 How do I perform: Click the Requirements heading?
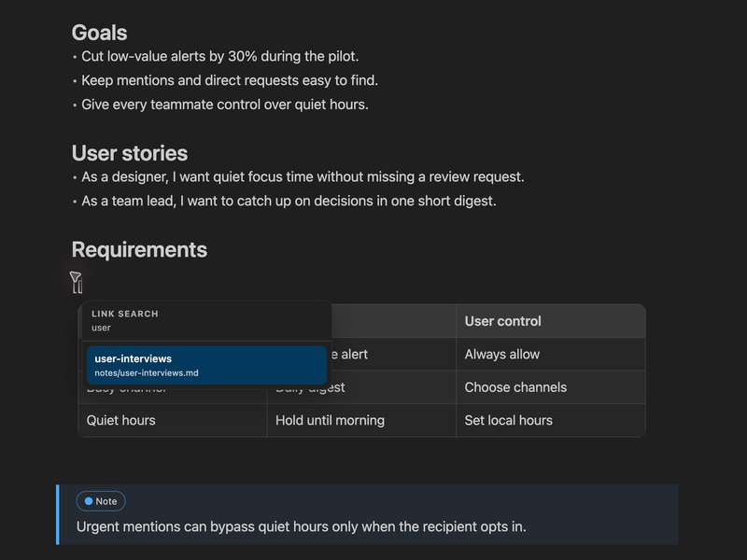[x=139, y=249]
